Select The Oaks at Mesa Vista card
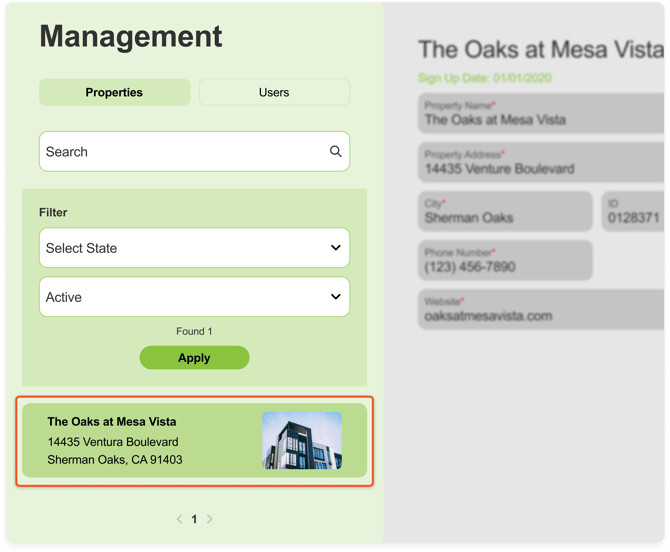The height and width of the screenshot is (552, 670). tap(150, 441)
